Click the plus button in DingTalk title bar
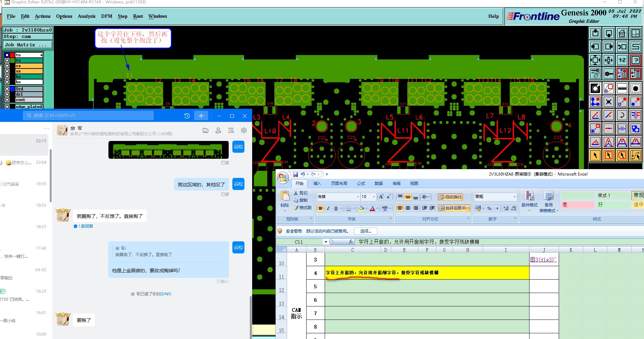Screen dimensions: 644x339 [x=201, y=116]
